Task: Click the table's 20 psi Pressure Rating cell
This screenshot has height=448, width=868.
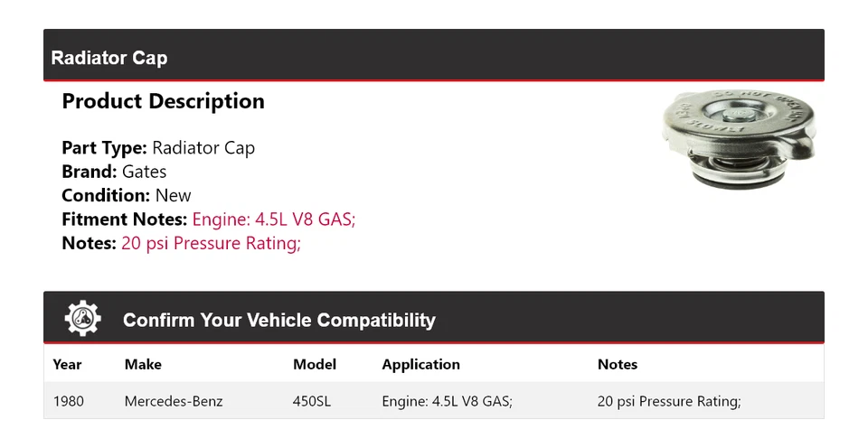Action: 669,401
